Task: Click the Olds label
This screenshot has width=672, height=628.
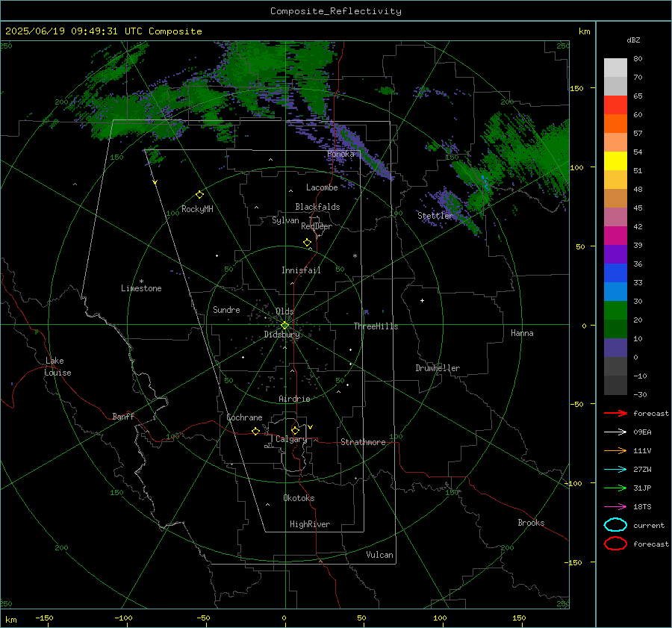Action: click(284, 311)
